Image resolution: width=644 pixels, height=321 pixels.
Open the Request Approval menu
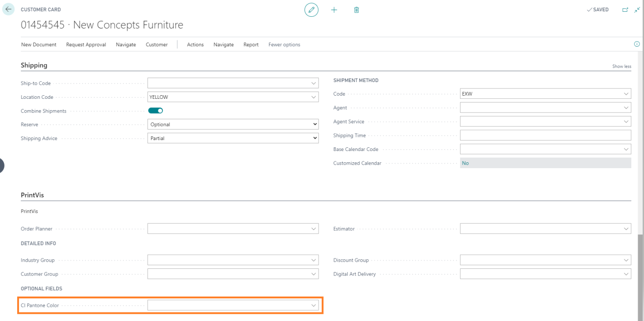[x=86, y=44]
